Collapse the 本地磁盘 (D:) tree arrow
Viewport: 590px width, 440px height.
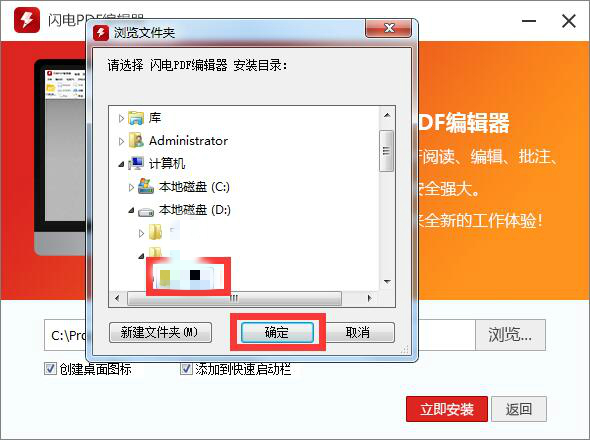click(x=131, y=210)
